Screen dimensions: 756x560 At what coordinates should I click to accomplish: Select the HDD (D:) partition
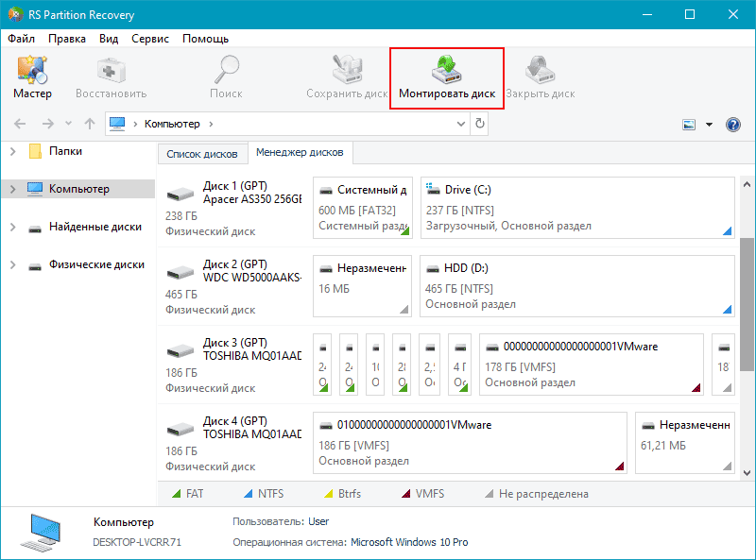click(x=577, y=286)
